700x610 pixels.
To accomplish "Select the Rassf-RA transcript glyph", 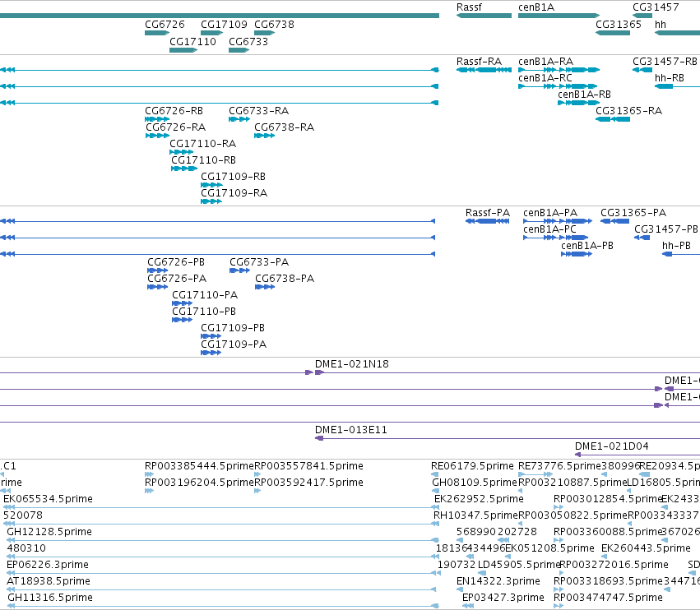I will [x=484, y=70].
